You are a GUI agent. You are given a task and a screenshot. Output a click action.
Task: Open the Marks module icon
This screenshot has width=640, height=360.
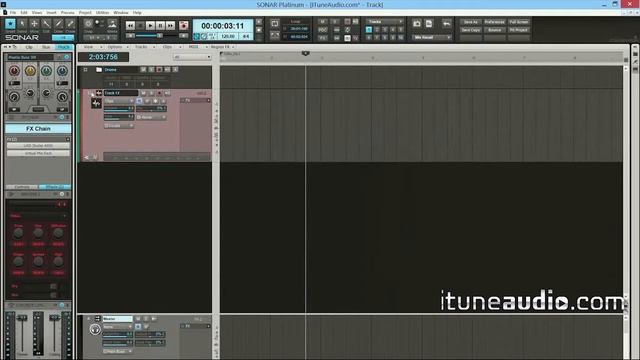(112, 24)
